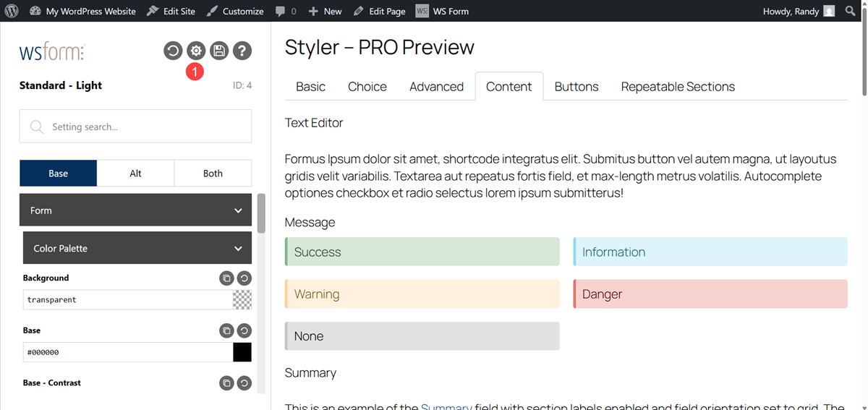Open the Buttons preview tab

(x=576, y=87)
